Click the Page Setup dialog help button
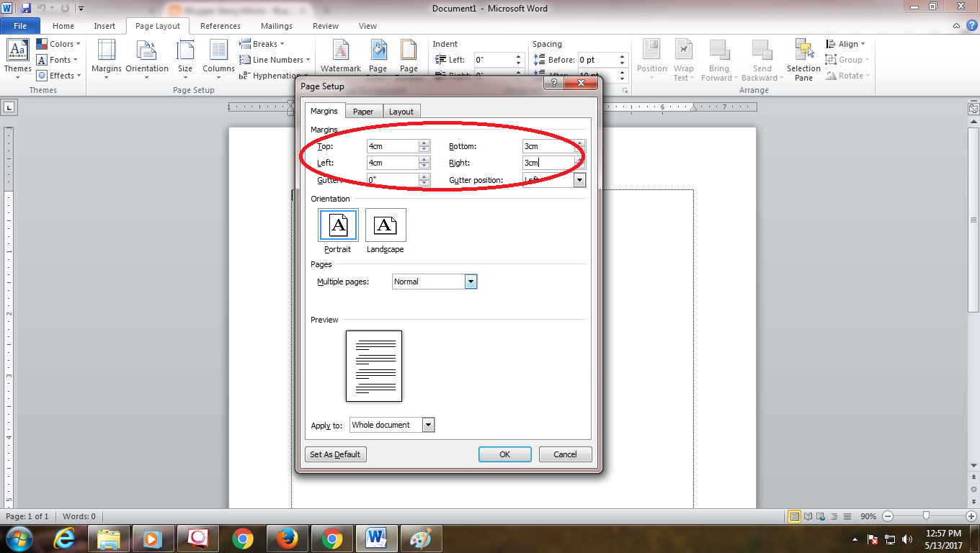 click(553, 84)
